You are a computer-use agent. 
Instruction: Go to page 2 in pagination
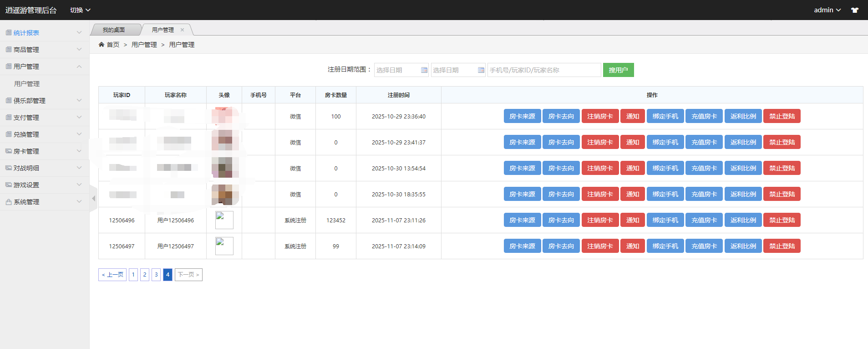[x=145, y=275]
